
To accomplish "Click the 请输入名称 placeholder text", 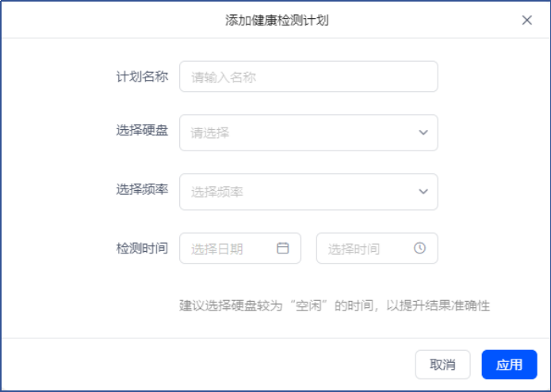I will pos(224,77).
